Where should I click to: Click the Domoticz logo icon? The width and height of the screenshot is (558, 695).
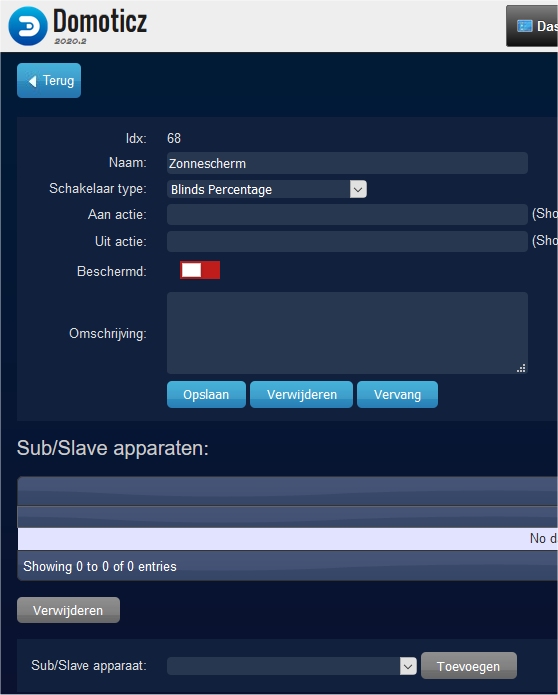click(x=27, y=26)
